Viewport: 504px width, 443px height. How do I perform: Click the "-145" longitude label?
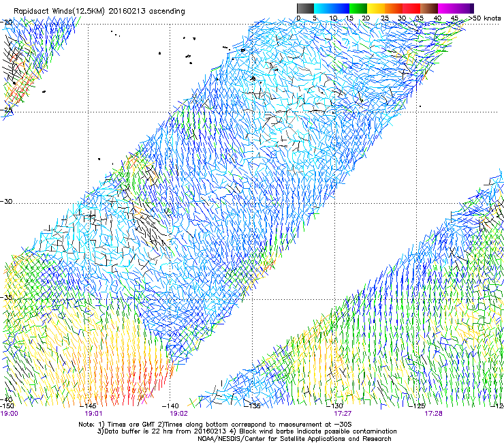point(88,406)
